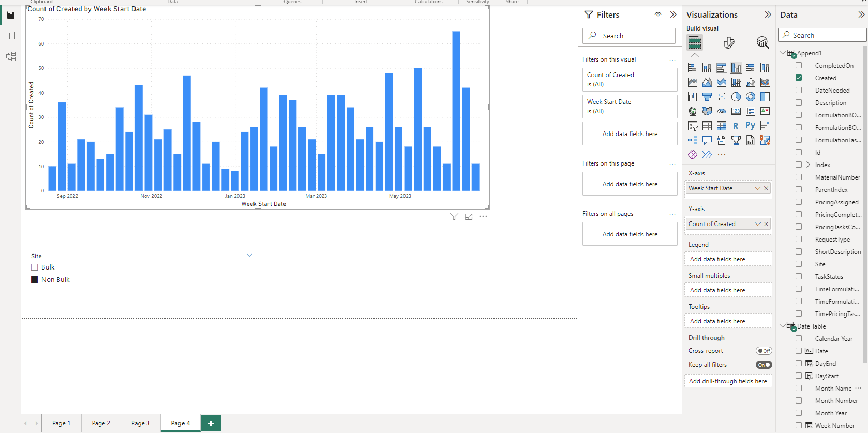This screenshot has width=868, height=433.
Task: Choose the Python visual icon
Action: (750, 126)
